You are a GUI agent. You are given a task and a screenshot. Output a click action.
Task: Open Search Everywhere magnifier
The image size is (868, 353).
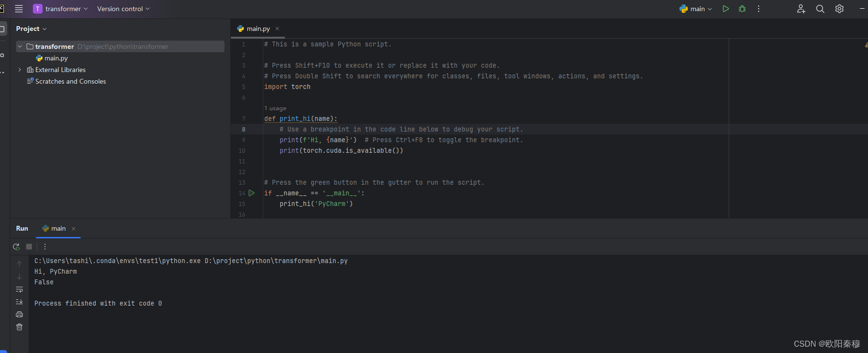[820, 9]
